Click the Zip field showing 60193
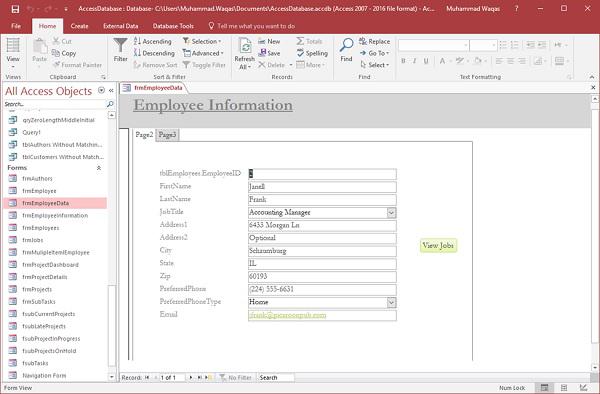Image resolution: width=600 pixels, height=394 pixels. [322, 277]
